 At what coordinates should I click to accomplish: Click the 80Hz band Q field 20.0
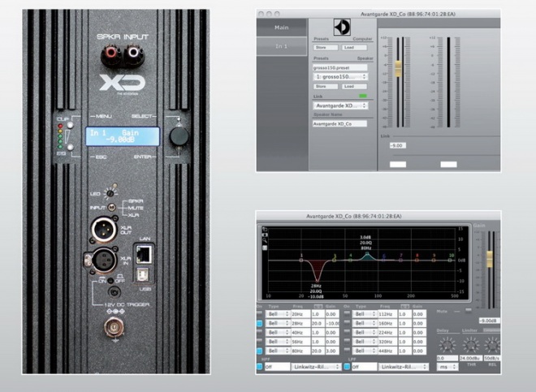318,351
